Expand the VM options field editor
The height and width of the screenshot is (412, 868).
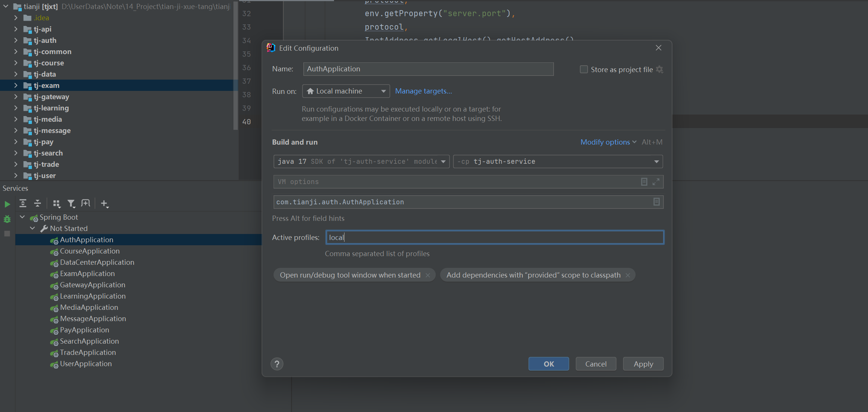(x=656, y=182)
